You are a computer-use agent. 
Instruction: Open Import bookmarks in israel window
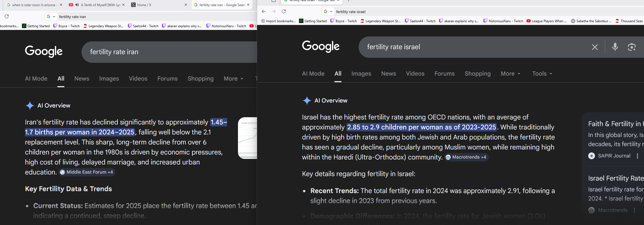click(278, 21)
